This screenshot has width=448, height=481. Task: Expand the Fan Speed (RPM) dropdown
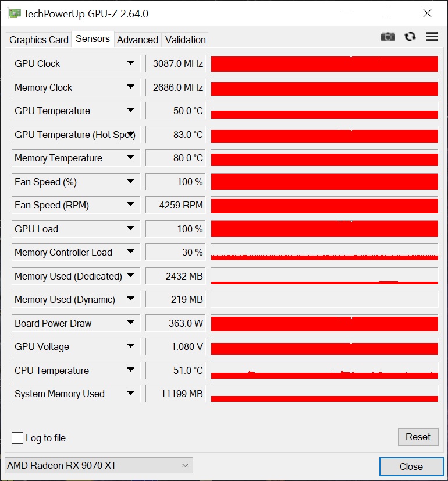(130, 205)
